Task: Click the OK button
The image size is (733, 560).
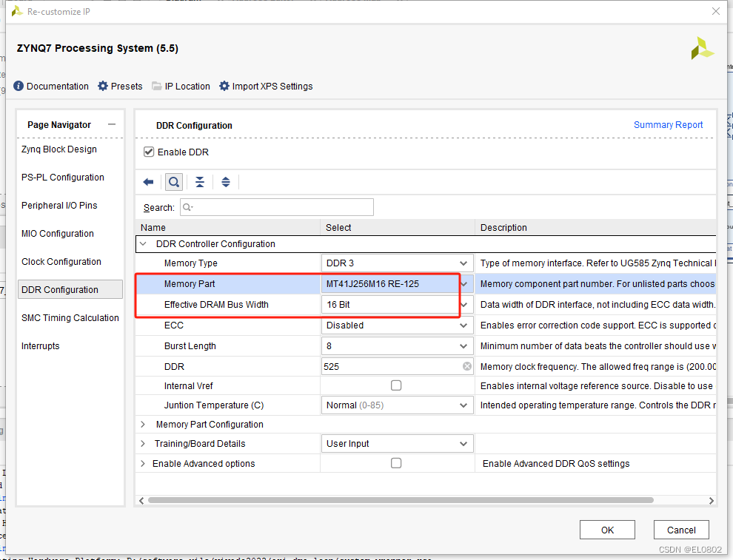Action: pyautogui.click(x=607, y=530)
